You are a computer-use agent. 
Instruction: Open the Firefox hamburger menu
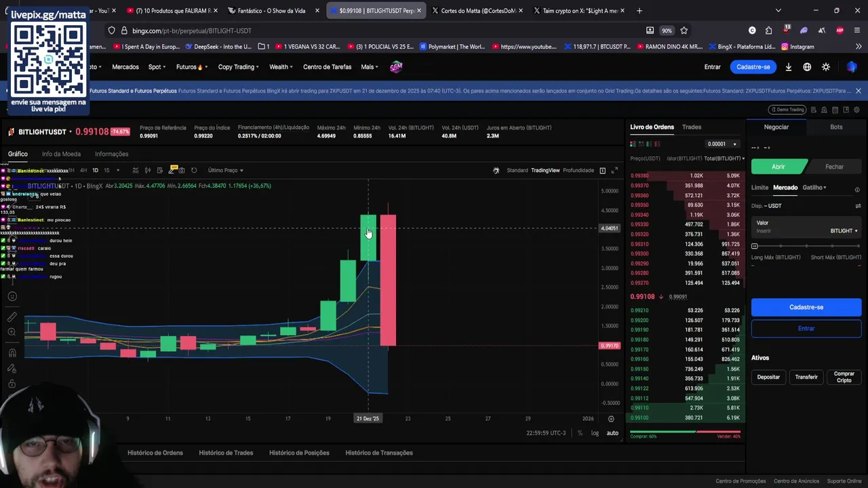(x=858, y=30)
